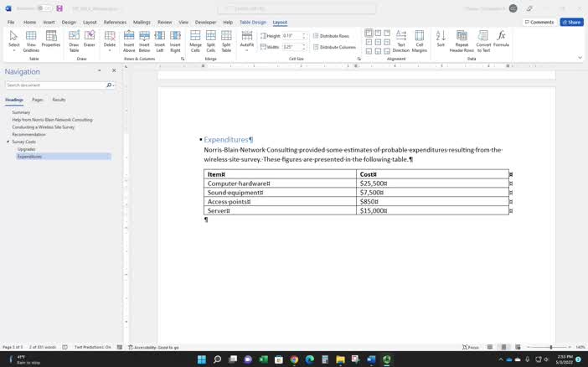Click the zoom in plus button

point(570,347)
